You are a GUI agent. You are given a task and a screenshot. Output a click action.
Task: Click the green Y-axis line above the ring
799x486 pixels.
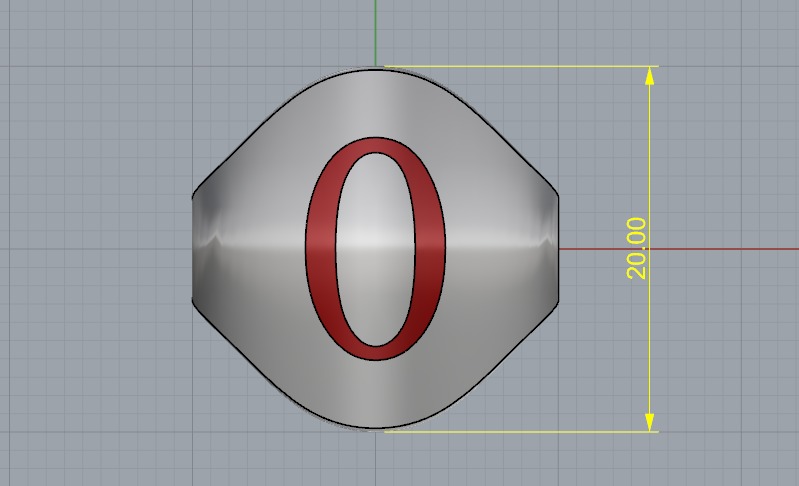[x=376, y=33]
